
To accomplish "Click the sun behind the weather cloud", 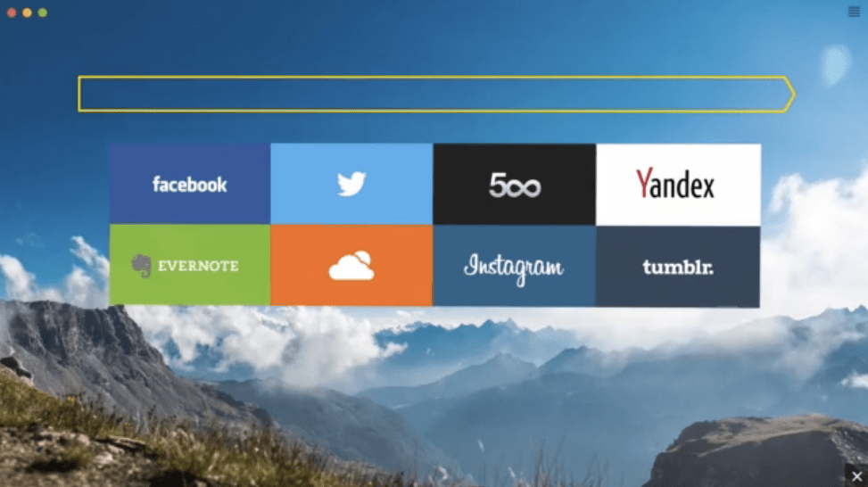I will coord(364,256).
